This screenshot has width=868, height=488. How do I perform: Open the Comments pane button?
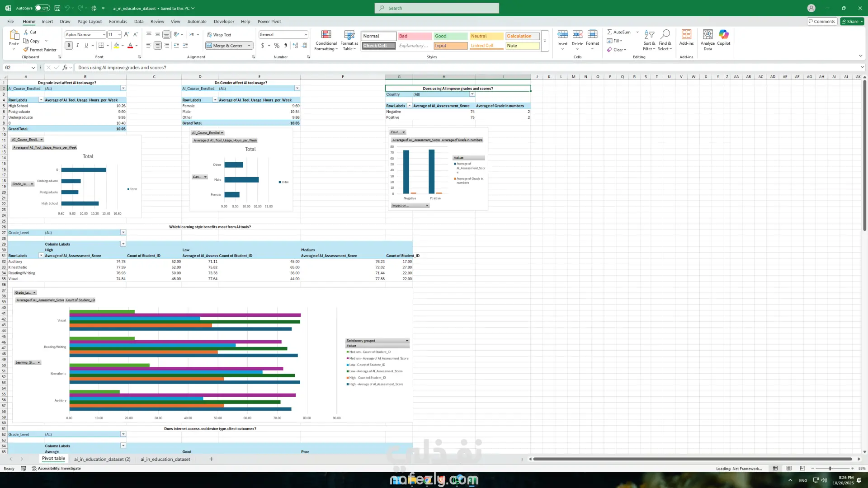pos(821,21)
